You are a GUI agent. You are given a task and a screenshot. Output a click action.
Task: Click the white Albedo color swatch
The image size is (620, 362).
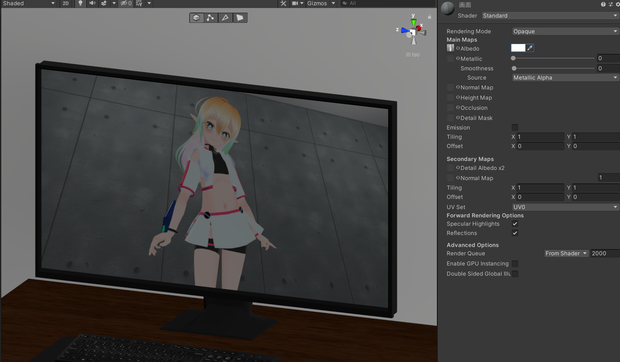(x=518, y=48)
